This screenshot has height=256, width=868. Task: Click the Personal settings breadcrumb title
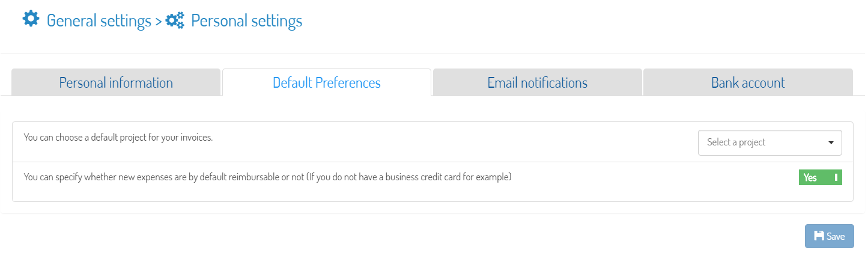tap(247, 21)
